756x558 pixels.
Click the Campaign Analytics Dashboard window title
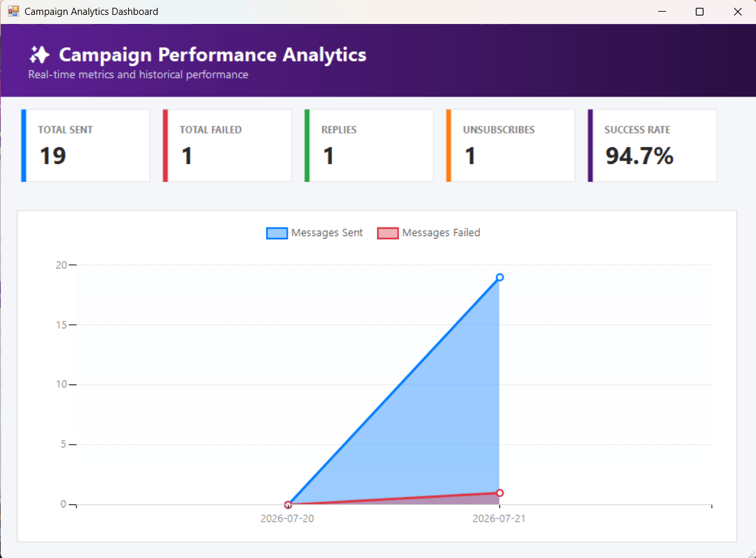[91, 12]
